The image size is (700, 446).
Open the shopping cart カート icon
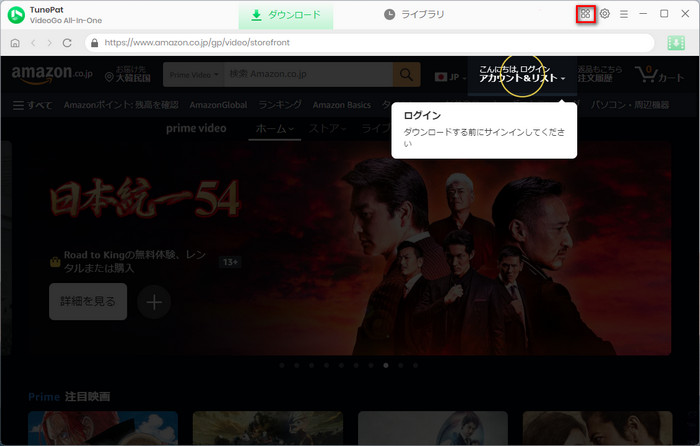pyautogui.click(x=659, y=74)
